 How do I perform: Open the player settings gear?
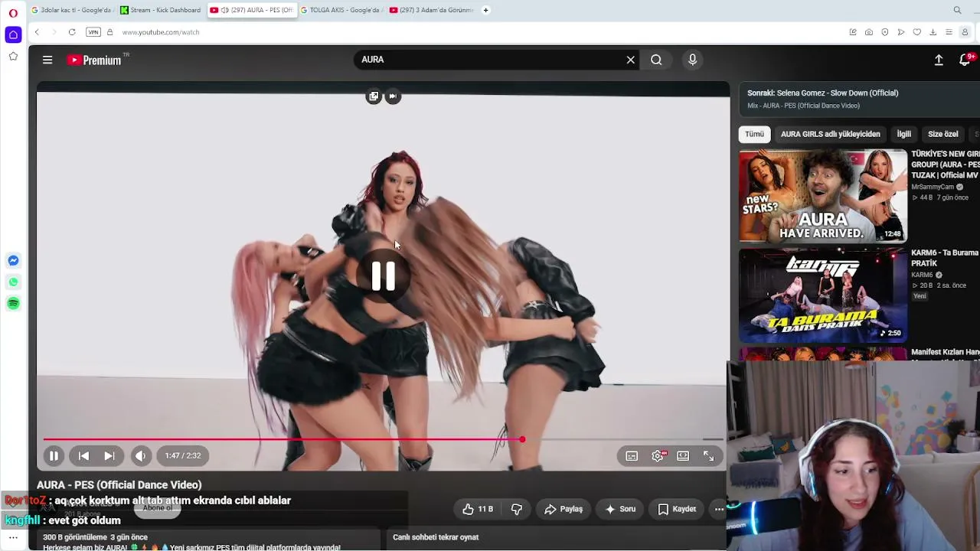[658, 456]
